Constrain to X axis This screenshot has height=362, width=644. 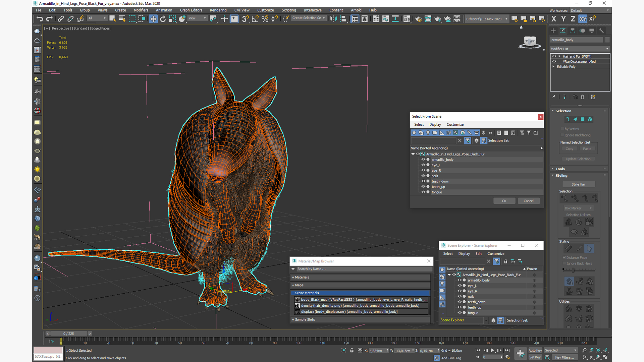(x=554, y=19)
